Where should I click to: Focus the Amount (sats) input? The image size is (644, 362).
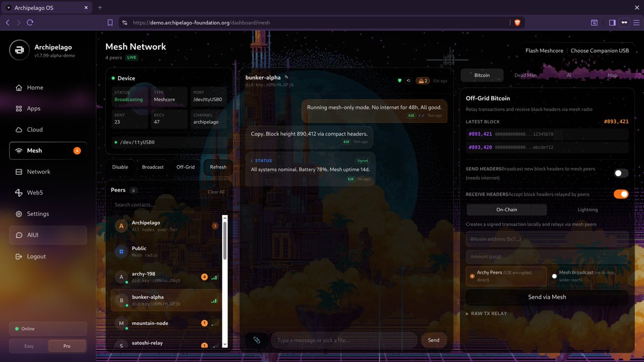(x=547, y=257)
